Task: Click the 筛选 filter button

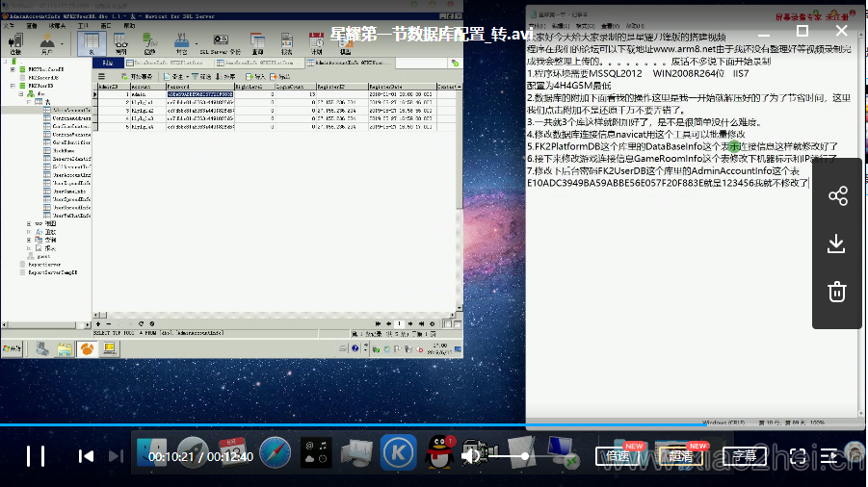Action: [x=202, y=76]
